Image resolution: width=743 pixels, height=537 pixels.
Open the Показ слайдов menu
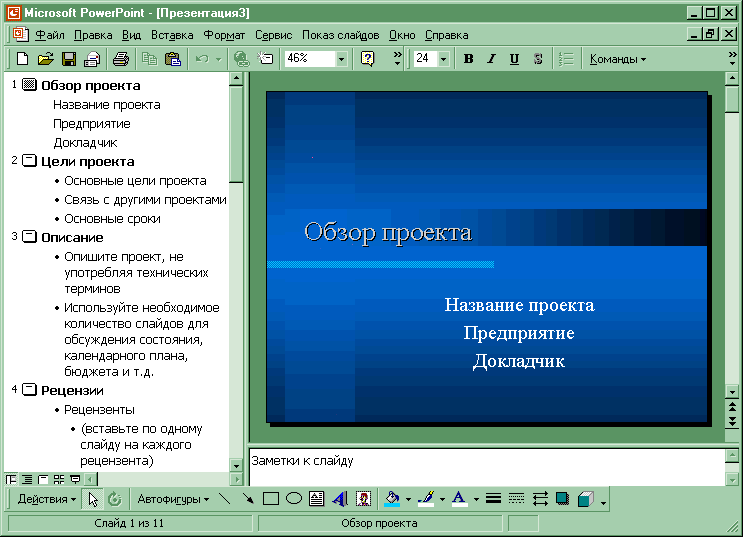coord(340,35)
